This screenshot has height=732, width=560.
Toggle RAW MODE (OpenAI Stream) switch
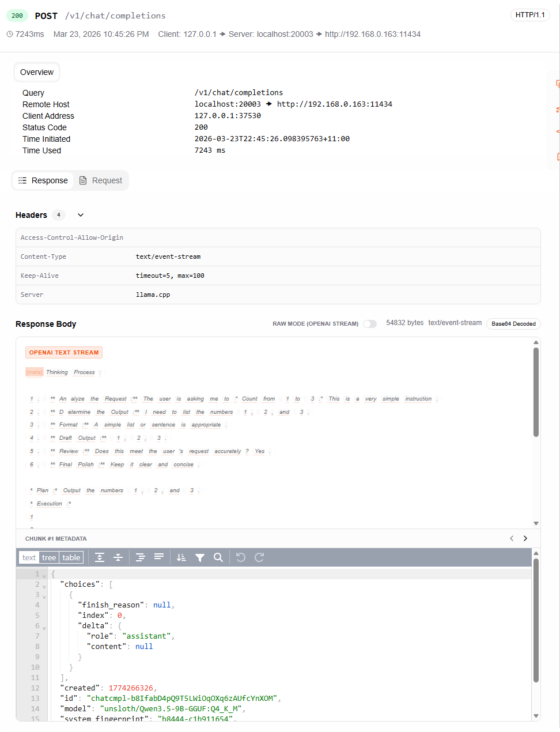(x=370, y=324)
